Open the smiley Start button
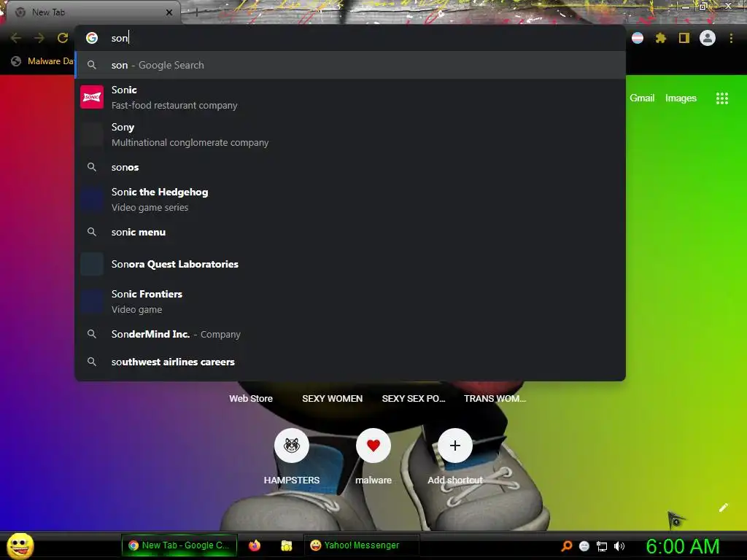The image size is (747, 560). pos(20,545)
